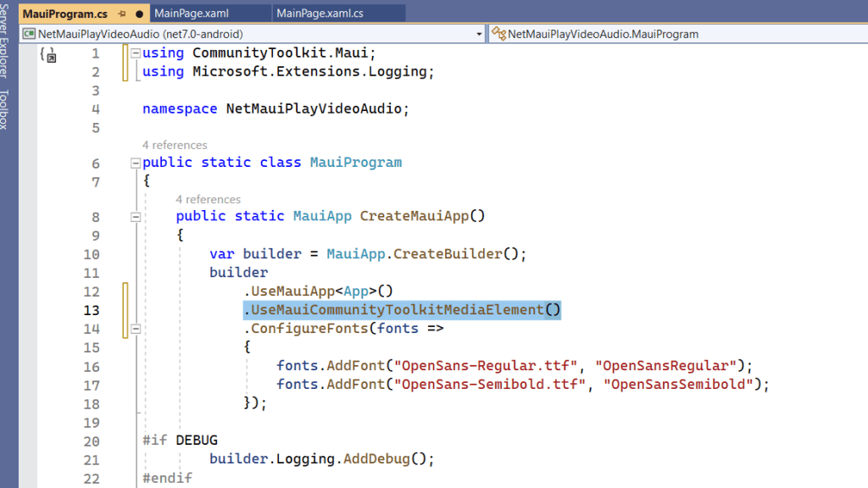Image resolution: width=868 pixels, height=488 pixels.
Task: Collapse the ConfigureFonts lambda block
Action: (x=136, y=329)
